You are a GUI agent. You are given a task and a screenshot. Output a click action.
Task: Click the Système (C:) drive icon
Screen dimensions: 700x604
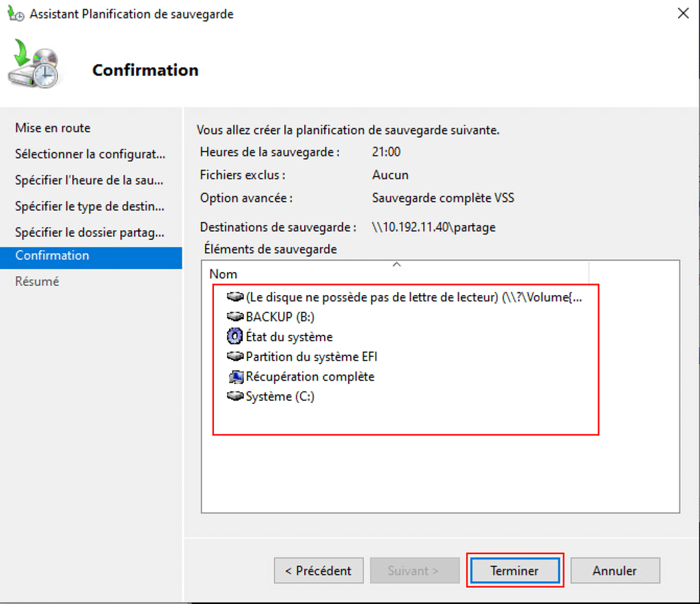click(x=235, y=396)
